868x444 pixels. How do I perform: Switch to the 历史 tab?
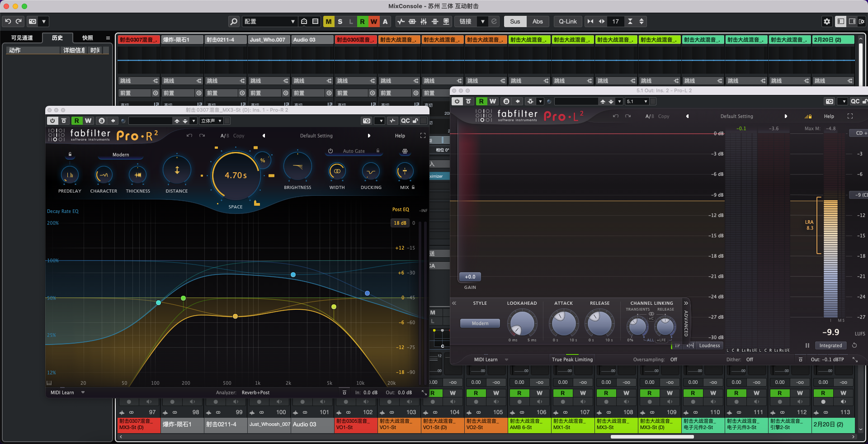click(x=57, y=38)
